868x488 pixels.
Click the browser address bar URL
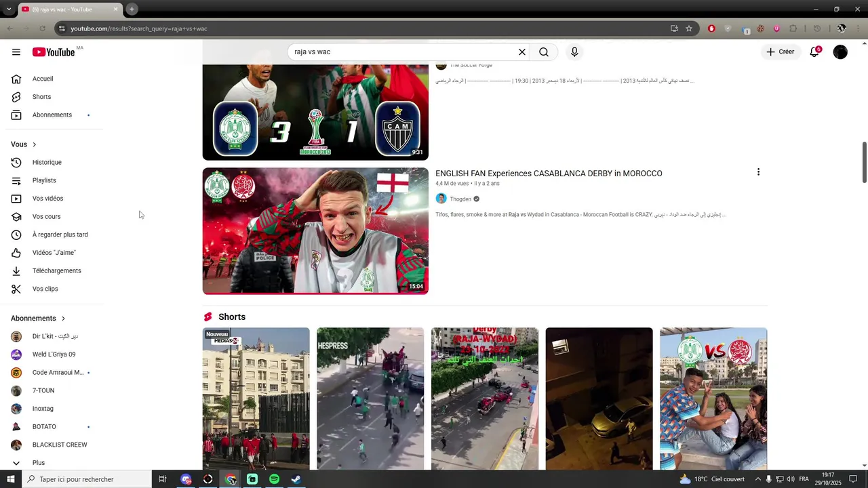[x=139, y=28]
